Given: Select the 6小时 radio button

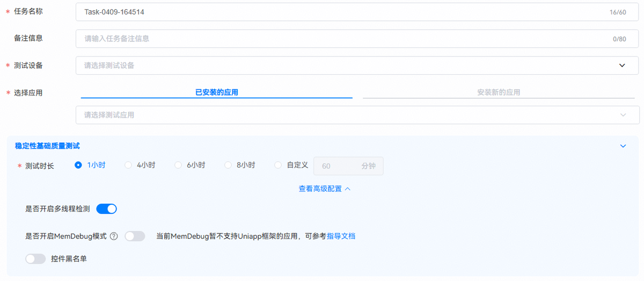Looking at the screenshot, I should [x=178, y=165].
